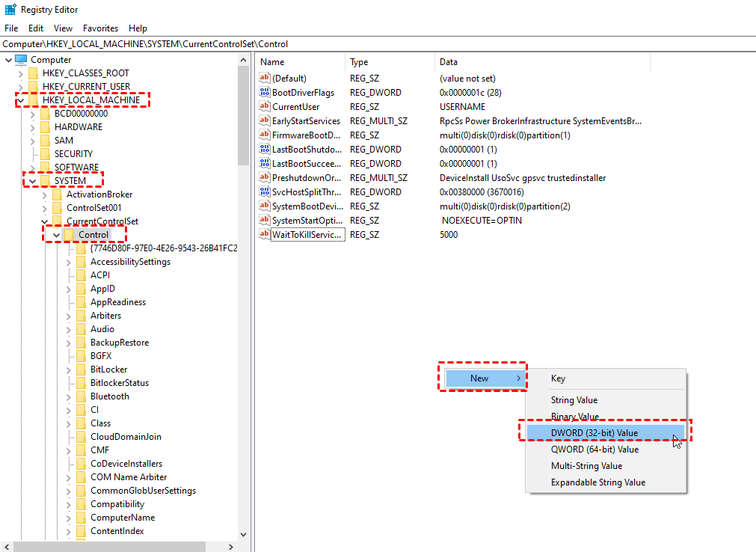
Task: Click the tree horizontal scrollbar right arrow
Action: [x=230, y=547]
